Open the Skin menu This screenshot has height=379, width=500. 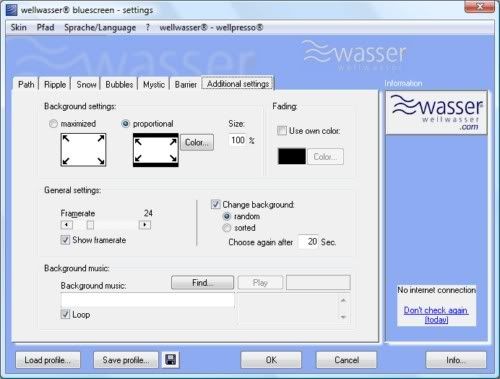pyautogui.click(x=18, y=27)
